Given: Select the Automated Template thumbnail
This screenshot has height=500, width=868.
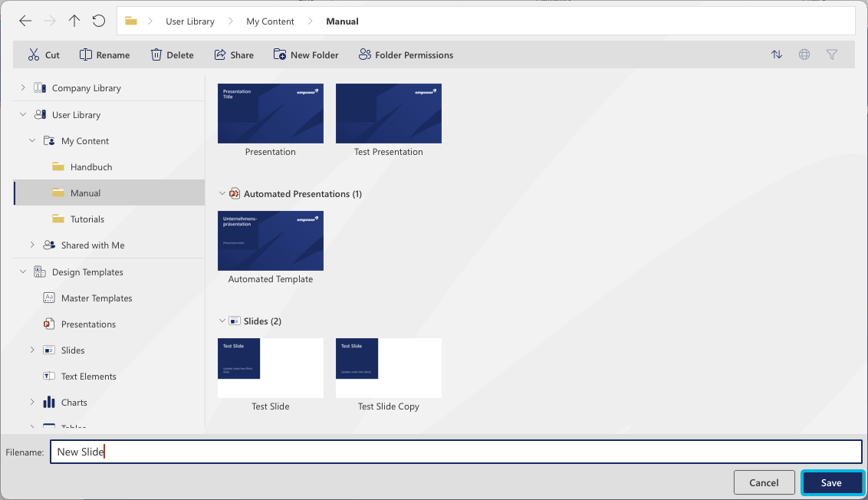Looking at the screenshot, I should point(270,241).
